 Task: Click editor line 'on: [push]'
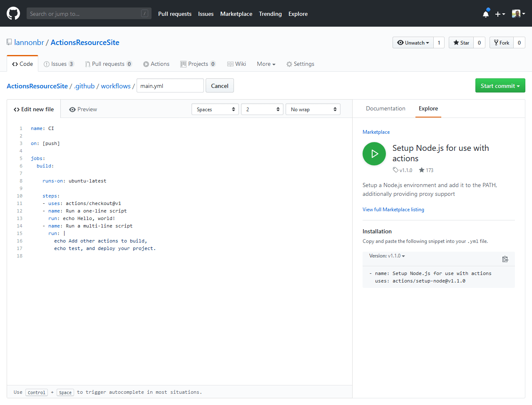pyautogui.click(x=45, y=143)
